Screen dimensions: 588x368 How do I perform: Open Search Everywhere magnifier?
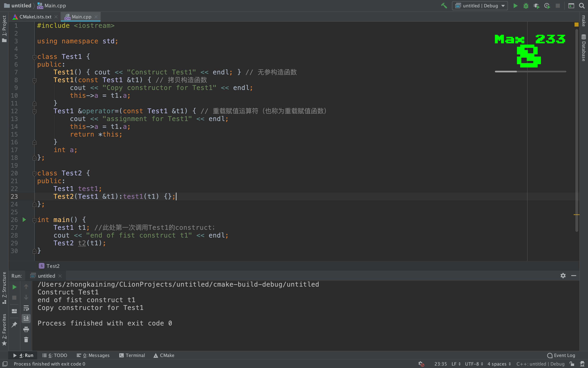(582, 6)
